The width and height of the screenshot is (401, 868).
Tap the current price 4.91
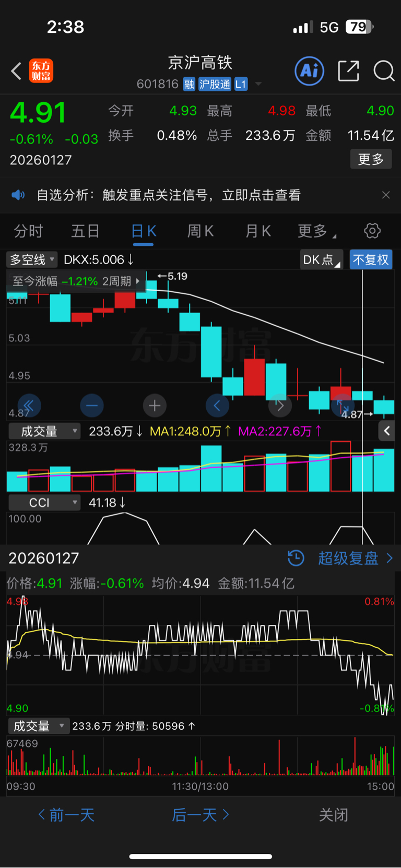38,112
